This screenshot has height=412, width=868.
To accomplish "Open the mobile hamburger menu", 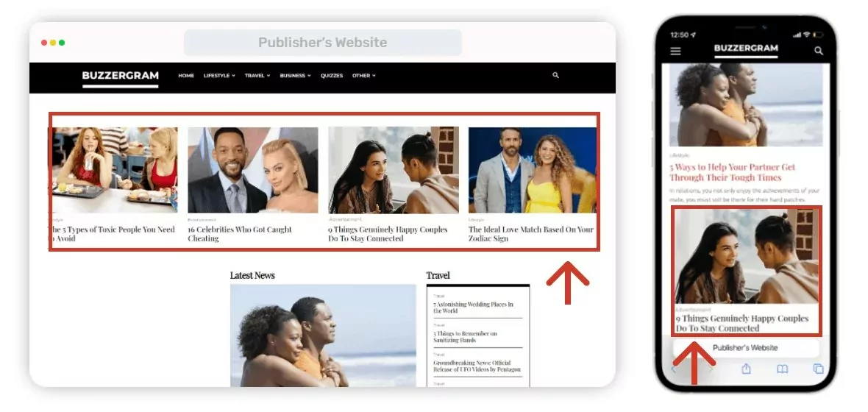I will point(675,51).
